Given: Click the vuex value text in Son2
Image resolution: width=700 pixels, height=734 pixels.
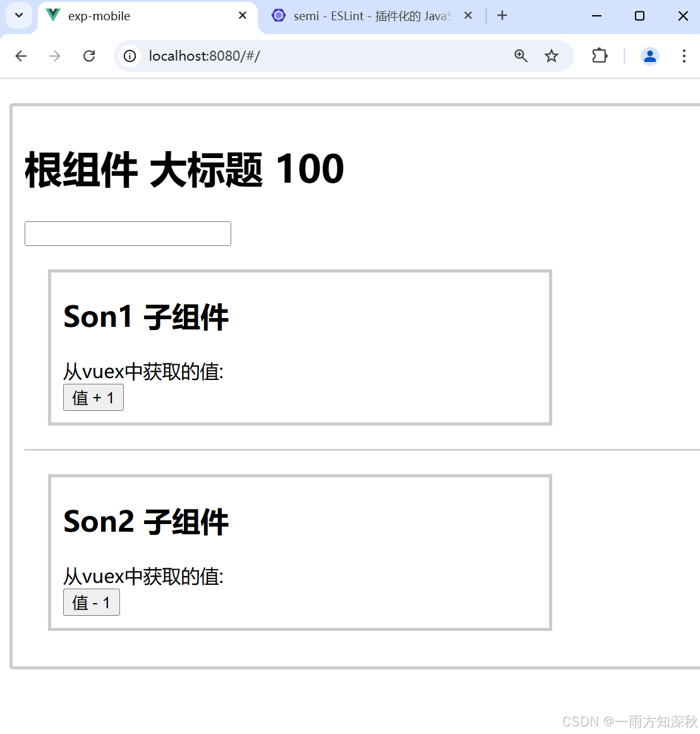Looking at the screenshot, I should (x=143, y=576).
